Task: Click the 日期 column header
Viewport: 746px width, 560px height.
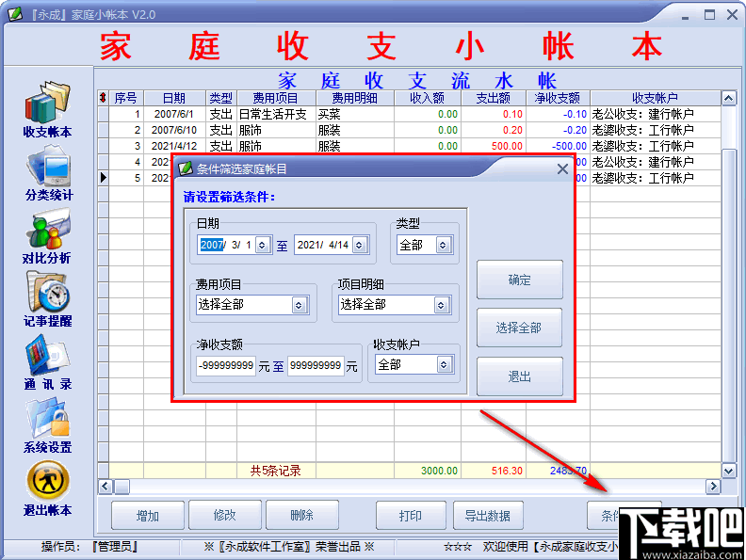Action: point(174,98)
